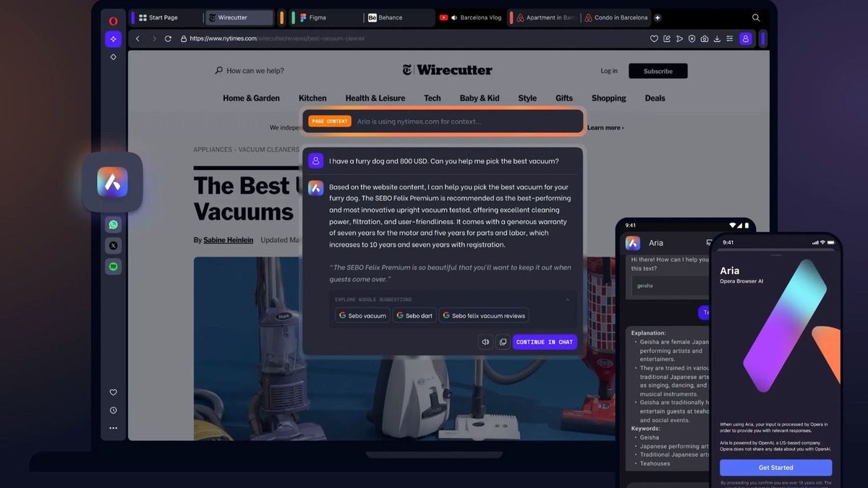Screen dimensions: 868x488
Task: Open Easy Setup sliders icon
Action: coord(730,38)
